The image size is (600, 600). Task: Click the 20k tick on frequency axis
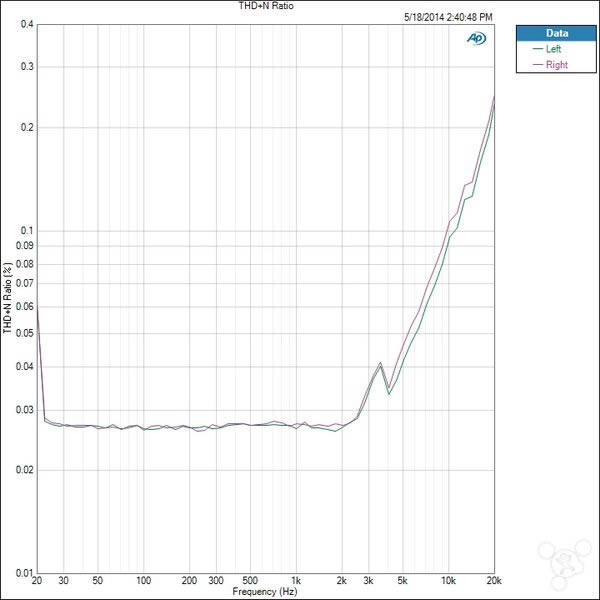pyautogui.click(x=493, y=581)
